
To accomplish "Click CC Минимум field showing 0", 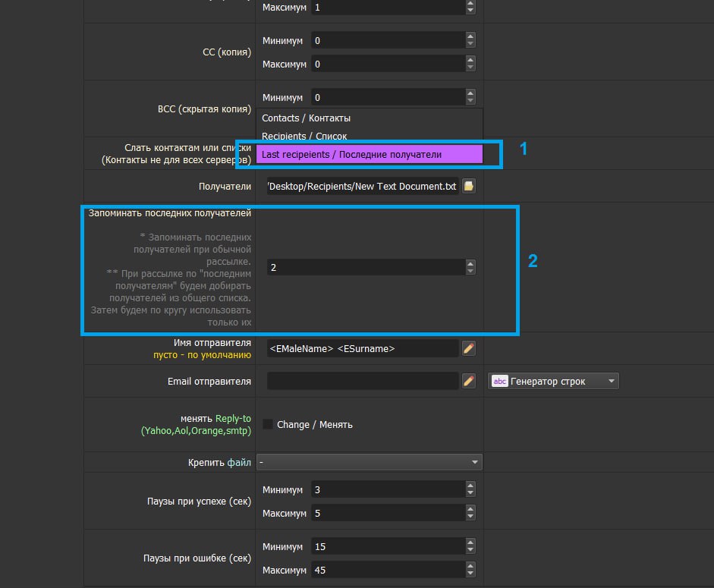I will click(388, 40).
